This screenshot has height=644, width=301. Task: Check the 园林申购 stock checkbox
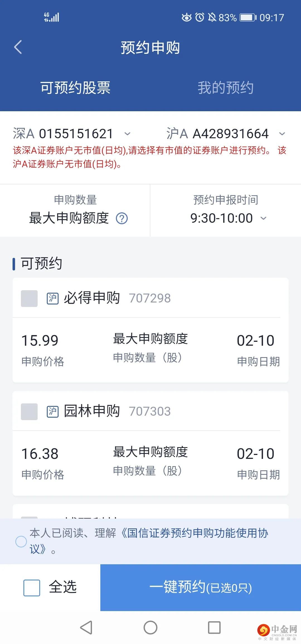click(x=29, y=411)
